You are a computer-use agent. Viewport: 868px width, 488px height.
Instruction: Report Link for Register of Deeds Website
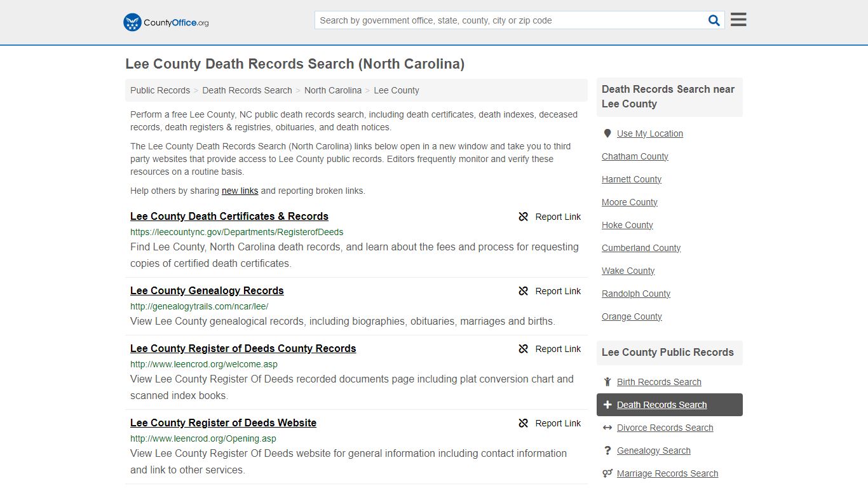pos(558,423)
